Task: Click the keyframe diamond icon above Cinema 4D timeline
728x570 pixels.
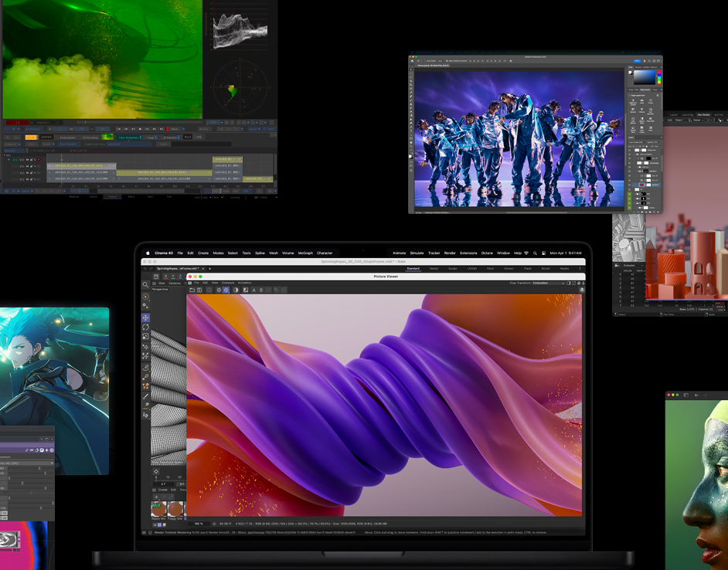Action: point(156,472)
